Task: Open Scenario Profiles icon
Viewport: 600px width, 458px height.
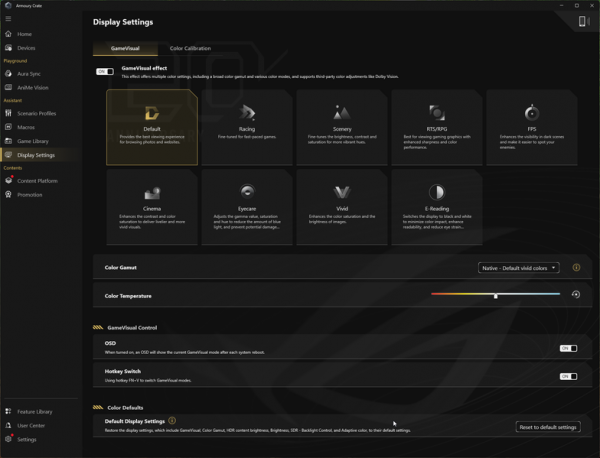Action: click(8, 113)
